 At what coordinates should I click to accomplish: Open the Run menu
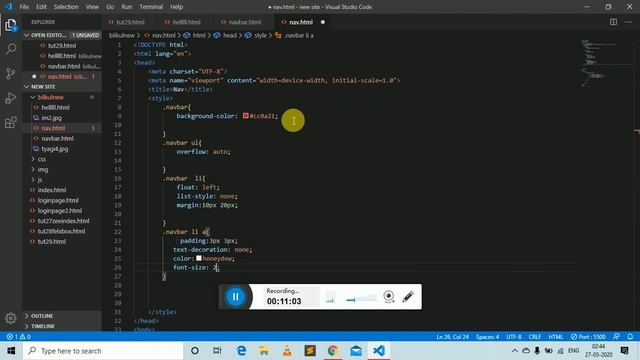pyautogui.click(x=127, y=7)
